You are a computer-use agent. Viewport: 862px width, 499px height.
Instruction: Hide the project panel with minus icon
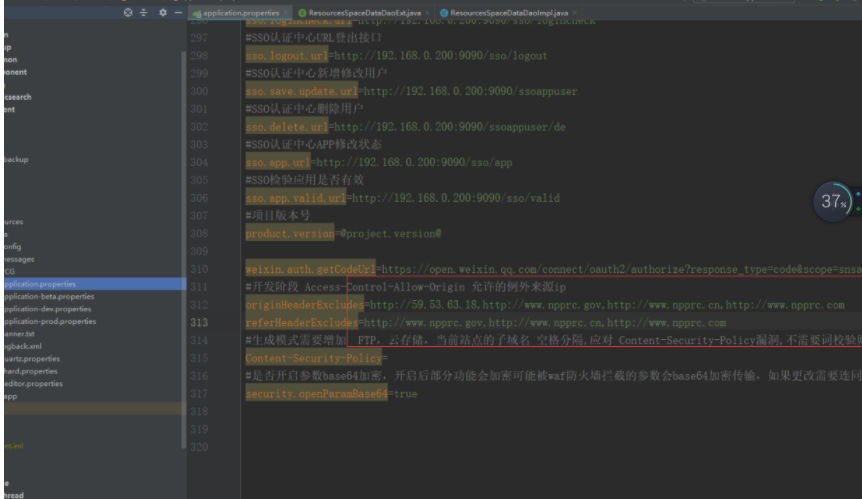tap(176, 12)
